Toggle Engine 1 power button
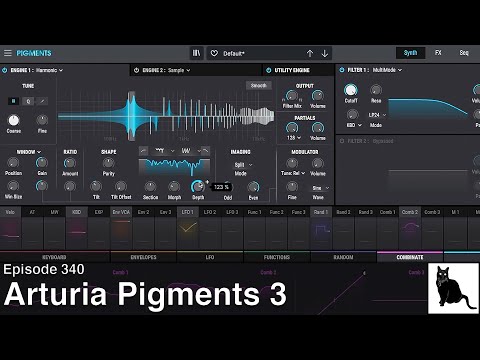Screen dimensions: 480x360 point(5,70)
